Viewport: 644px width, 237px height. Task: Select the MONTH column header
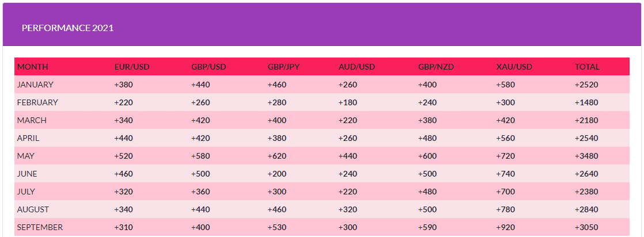32,67
